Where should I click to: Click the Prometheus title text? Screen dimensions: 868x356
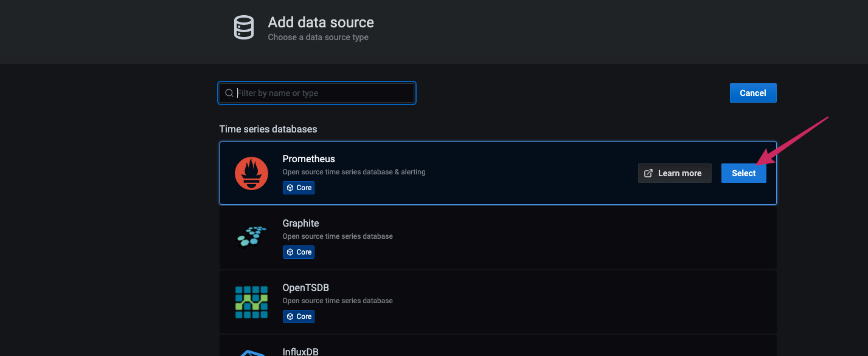coord(309,159)
